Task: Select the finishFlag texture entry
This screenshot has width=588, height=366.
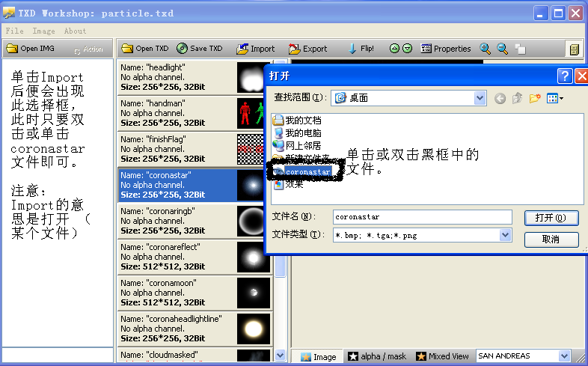Action: [x=194, y=149]
